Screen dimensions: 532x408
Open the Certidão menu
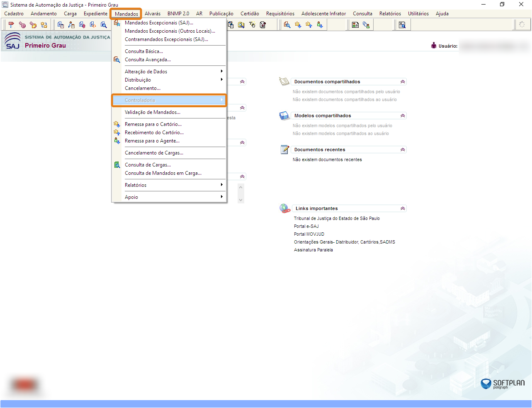pyautogui.click(x=250, y=14)
